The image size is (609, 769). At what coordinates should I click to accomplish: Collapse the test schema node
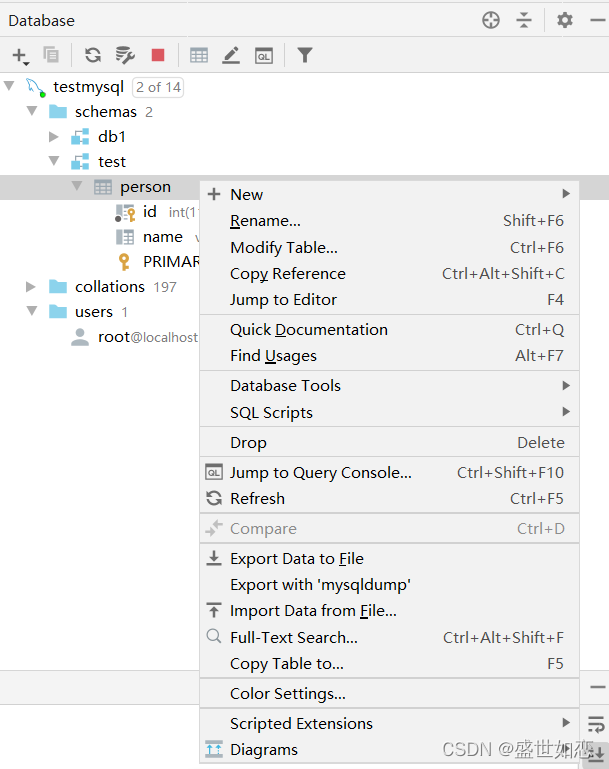coord(54,161)
